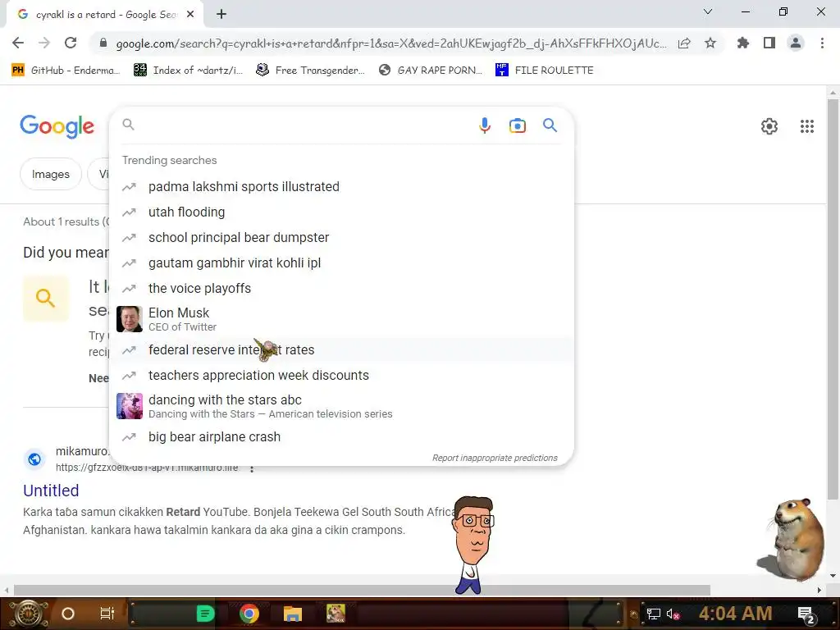Open the Untitled search result
The width and height of the screenshot is (840, 630).
tap(51, 491)
